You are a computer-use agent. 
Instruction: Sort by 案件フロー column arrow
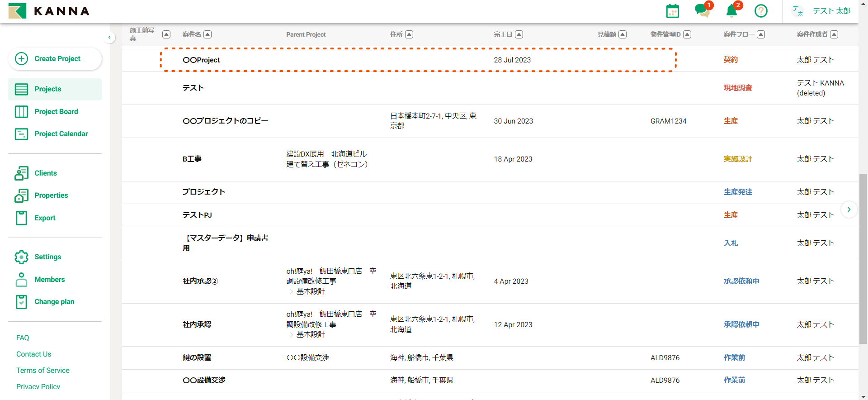pyautogui.click(x=761, y=34)
